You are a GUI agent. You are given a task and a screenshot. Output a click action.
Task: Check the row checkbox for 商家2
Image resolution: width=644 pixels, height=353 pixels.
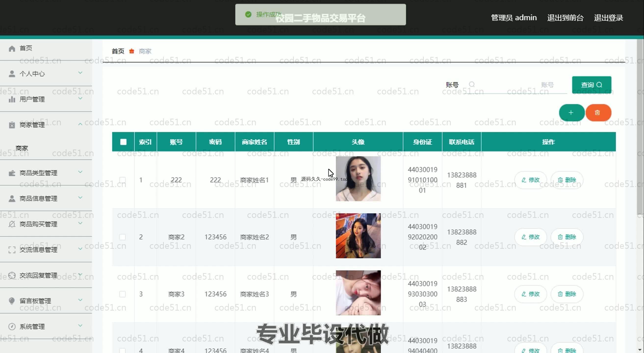tap(123, 237)
